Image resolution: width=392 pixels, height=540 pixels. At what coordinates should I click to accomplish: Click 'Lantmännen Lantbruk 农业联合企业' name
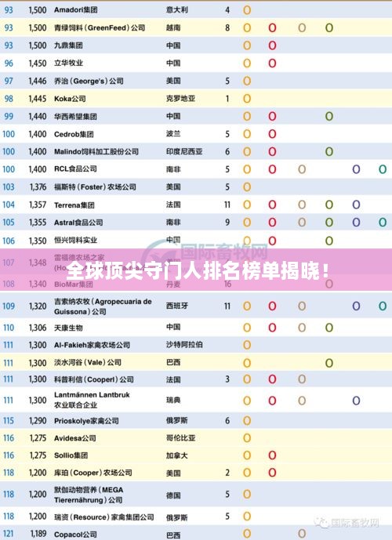click(92, 400)
